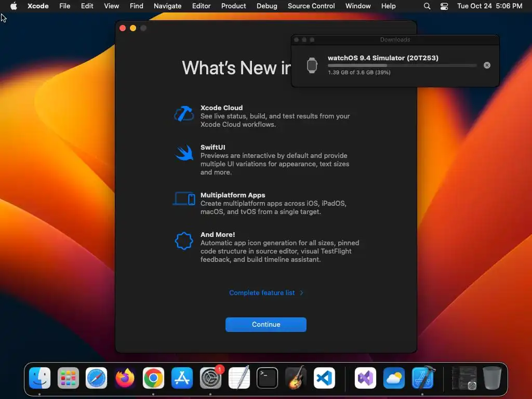Open System Settings from the Dock
This screenshot has height=399, width=532.
(x=210, y=378)
